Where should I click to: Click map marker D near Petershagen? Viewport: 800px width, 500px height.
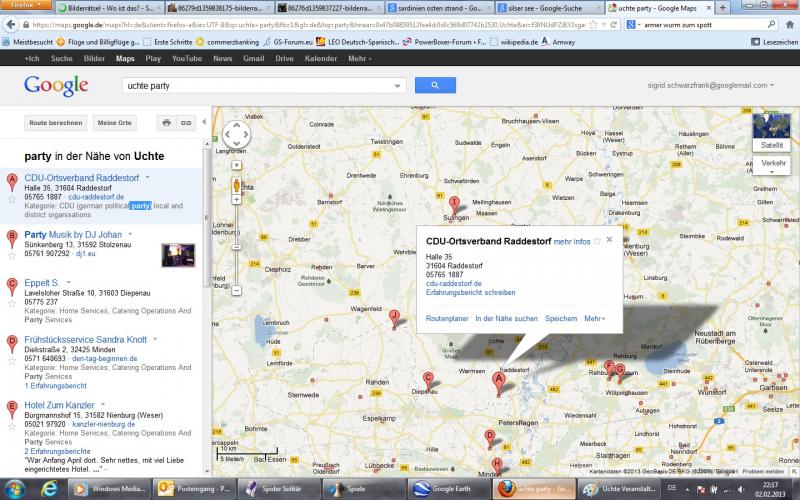(x=490, y=439)
